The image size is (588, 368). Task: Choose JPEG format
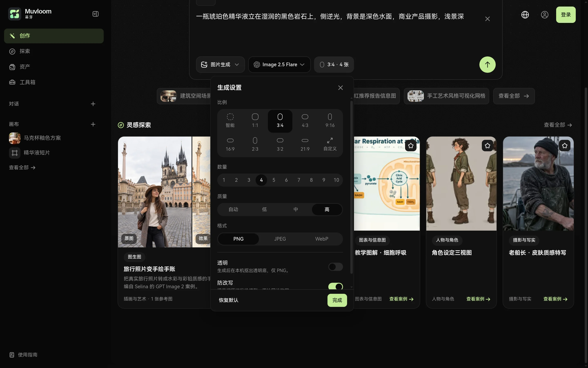[280, 239]
